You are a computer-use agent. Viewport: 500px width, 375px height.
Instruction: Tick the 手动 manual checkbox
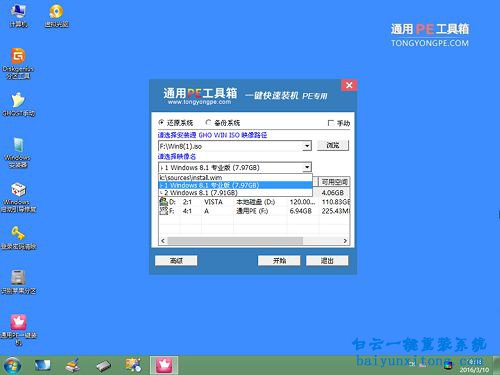331,123
